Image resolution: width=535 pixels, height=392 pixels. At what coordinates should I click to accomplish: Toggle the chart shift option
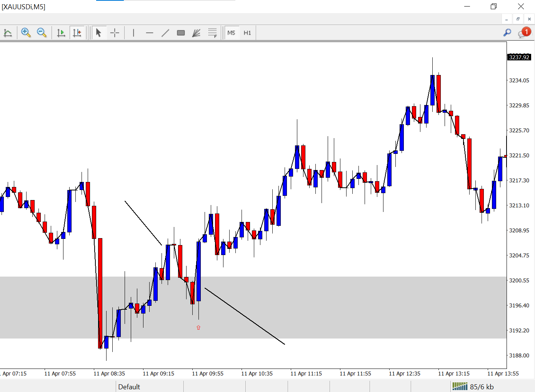click(x=77, y=33)
